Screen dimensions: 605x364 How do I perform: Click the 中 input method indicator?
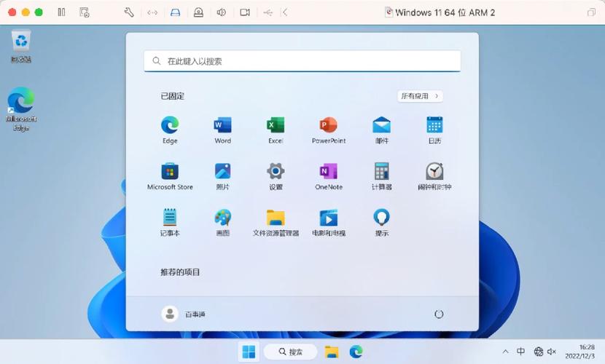pyautogui.click(x=520, y=352)
